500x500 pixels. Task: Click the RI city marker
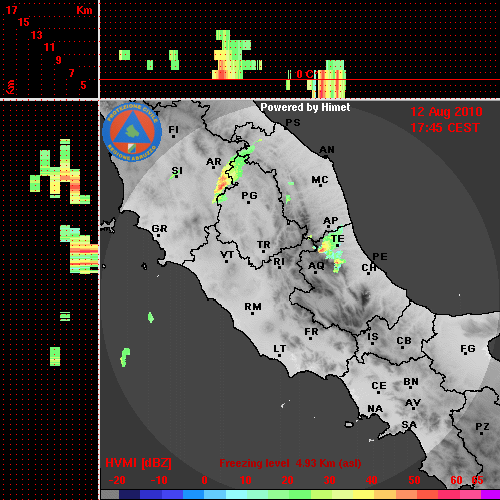[x=279, y=268]
